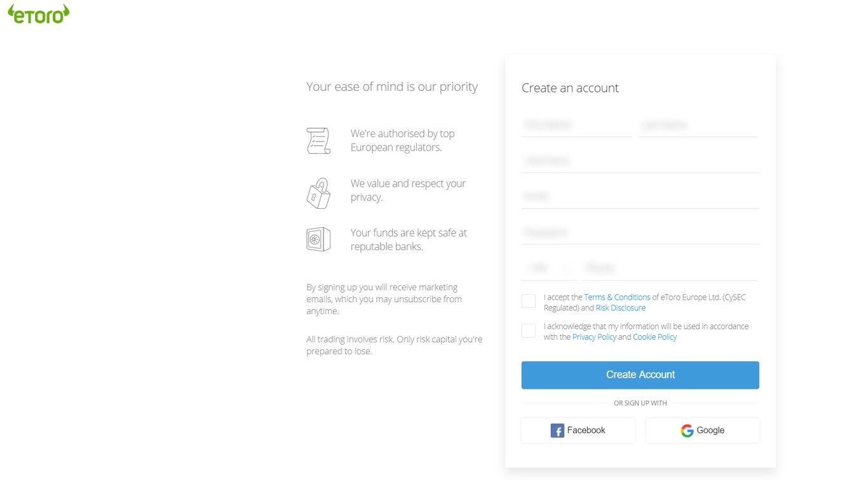Open the phone country code dropdown
Screen dimensions: 868x480
(x=548, y=268)
